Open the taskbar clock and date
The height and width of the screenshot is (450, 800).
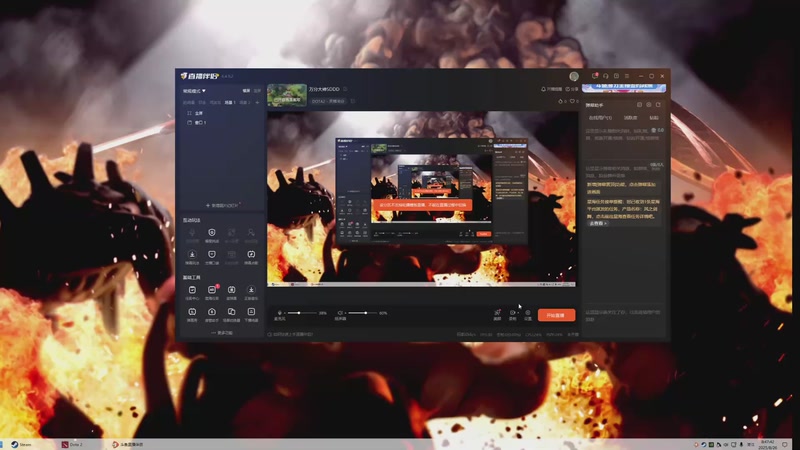(x=767, y=444)
